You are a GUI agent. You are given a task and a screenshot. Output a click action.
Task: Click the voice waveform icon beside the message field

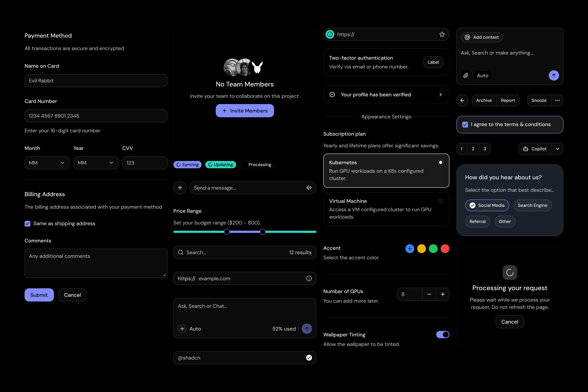tap(309, 188)
